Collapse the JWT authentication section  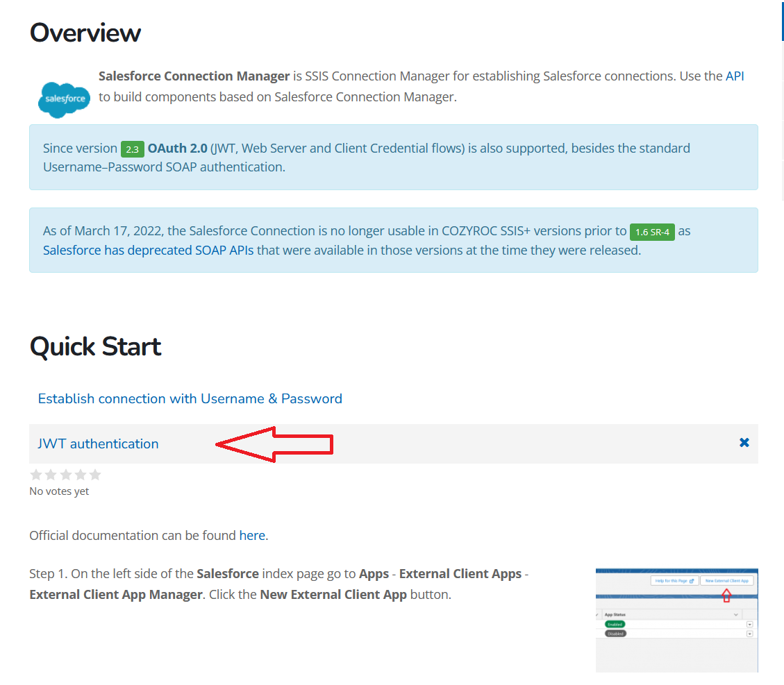pyautogui.click(x=98, y=444)
